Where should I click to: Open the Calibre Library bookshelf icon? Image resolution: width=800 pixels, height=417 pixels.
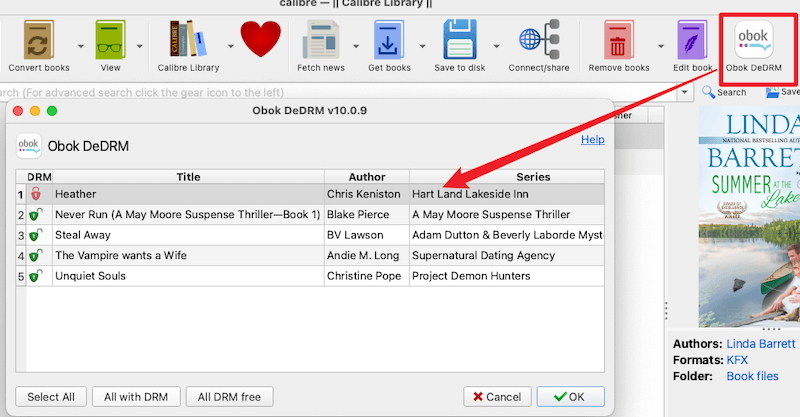pos(188,39)
